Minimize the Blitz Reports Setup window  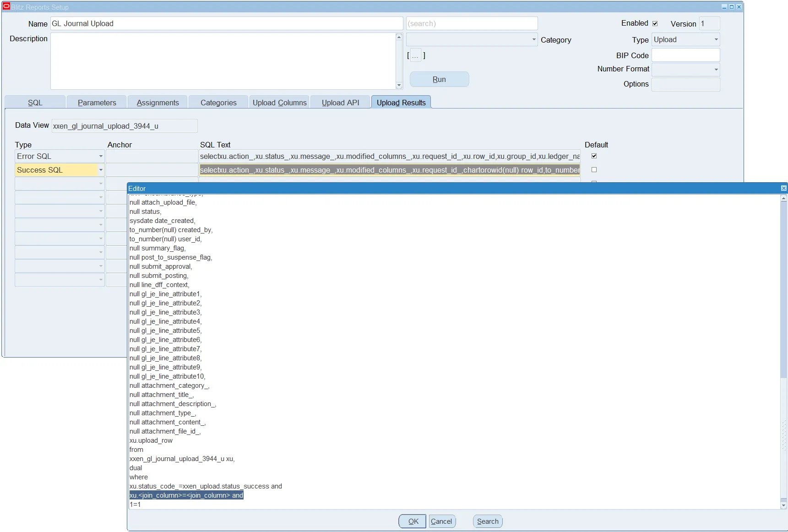(724, 7)
